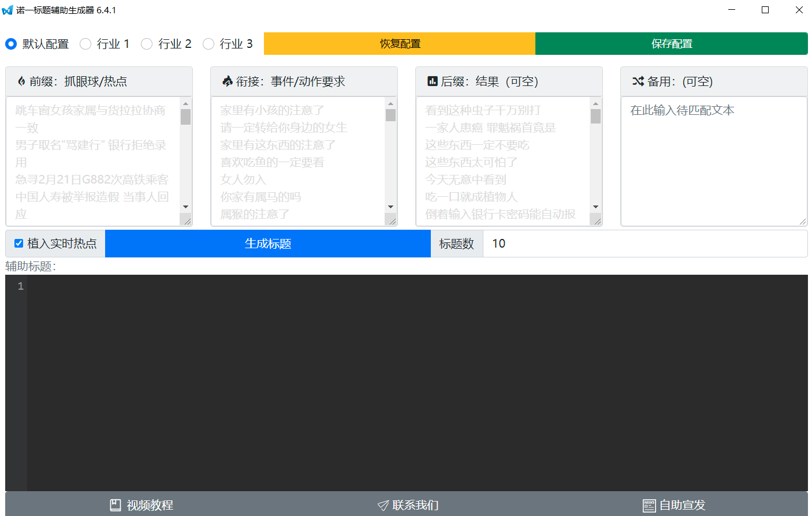Viewport: 812px width, 516px height.
Task: Click inside the 衔接 text area
Action: coord(298,161)
